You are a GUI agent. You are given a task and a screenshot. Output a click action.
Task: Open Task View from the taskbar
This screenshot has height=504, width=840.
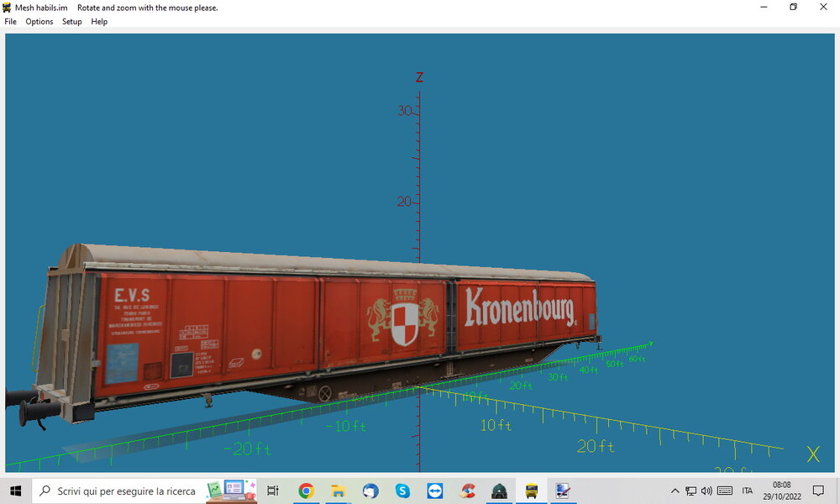(x=273, y=491)
